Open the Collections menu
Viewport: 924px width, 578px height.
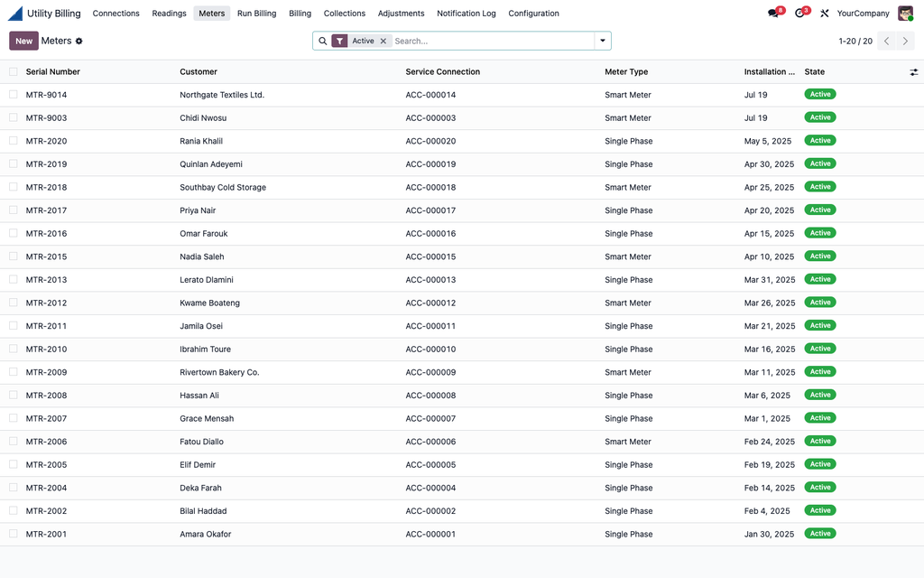click(x=344, y=13)
